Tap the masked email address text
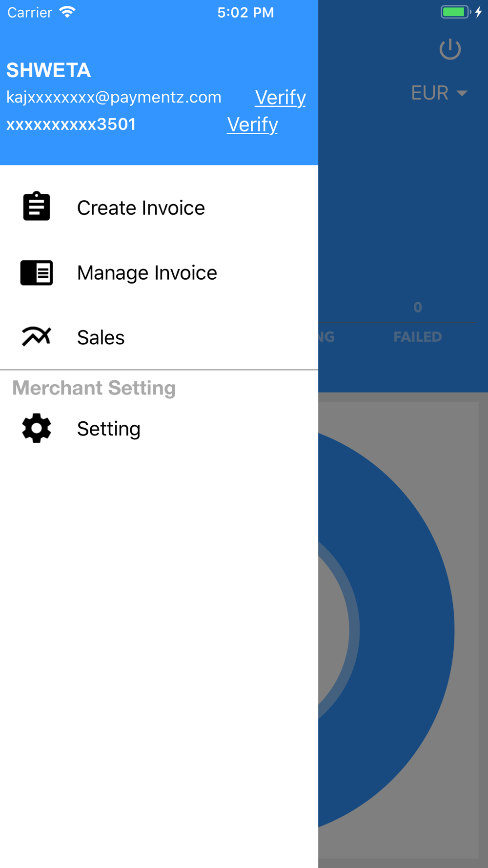The height and width of the screenshot is (868, 488). coord(114,97)
